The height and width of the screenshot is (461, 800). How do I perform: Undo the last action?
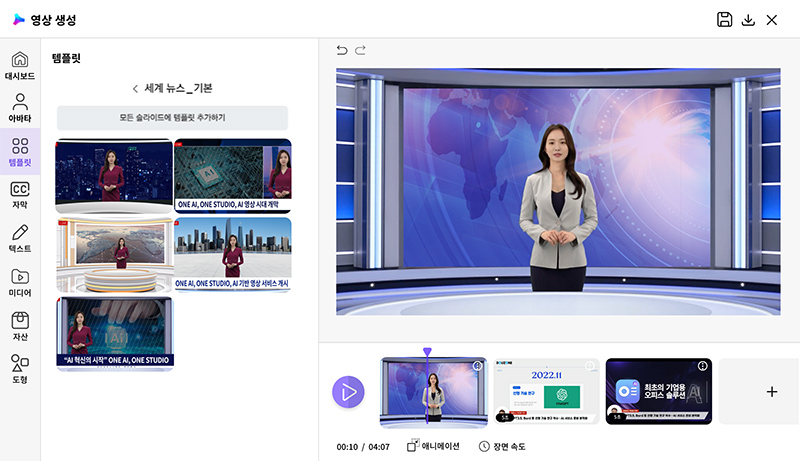342,50
